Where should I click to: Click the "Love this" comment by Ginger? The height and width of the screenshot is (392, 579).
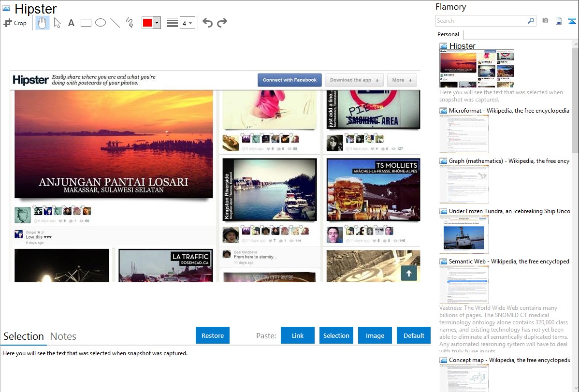click(39, 237)
